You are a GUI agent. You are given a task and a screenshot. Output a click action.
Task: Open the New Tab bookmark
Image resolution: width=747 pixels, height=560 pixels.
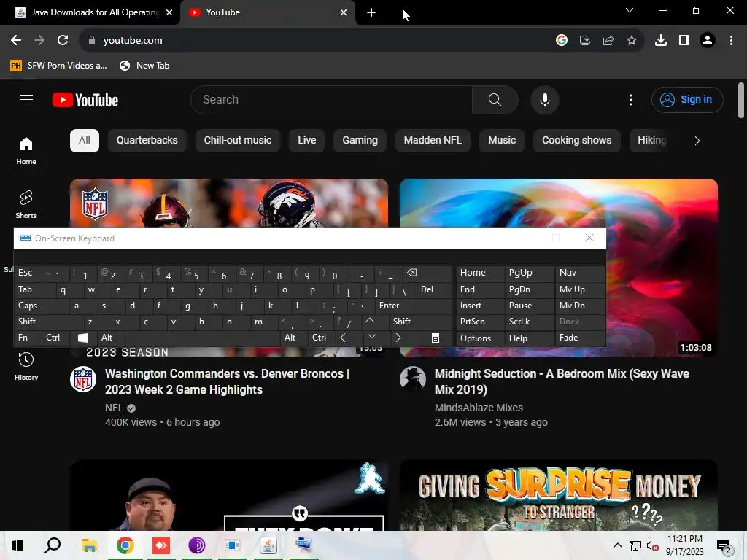[x=144, y=66]
